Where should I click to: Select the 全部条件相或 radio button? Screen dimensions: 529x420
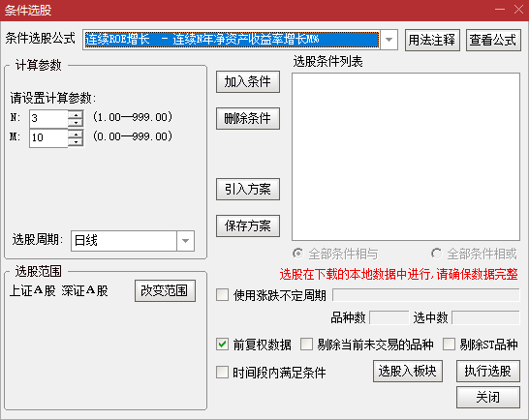pyautogui.click(x=436, y=254)
